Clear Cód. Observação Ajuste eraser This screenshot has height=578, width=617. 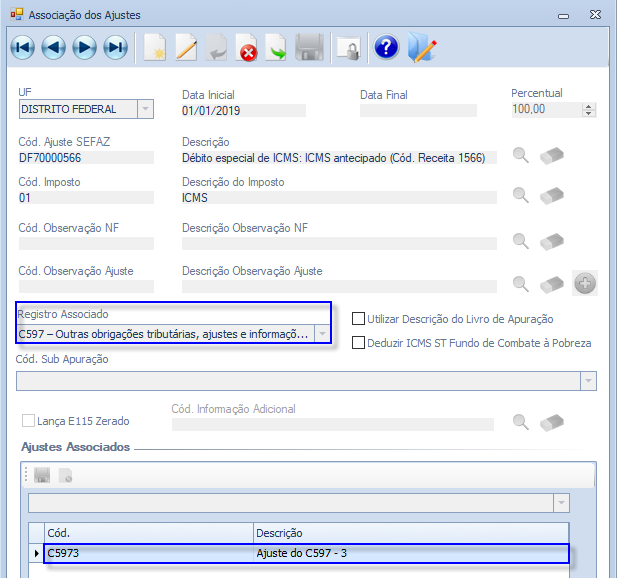click(552, 284)
